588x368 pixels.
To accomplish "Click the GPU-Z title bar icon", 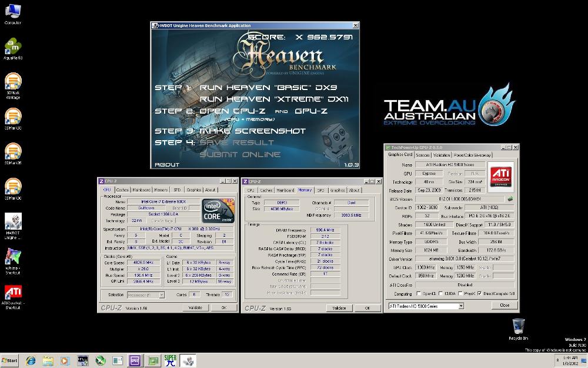I will [388, 148].
